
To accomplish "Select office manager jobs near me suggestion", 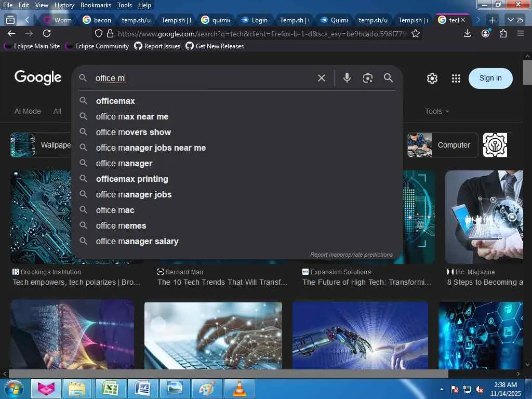I will [237, 148].
